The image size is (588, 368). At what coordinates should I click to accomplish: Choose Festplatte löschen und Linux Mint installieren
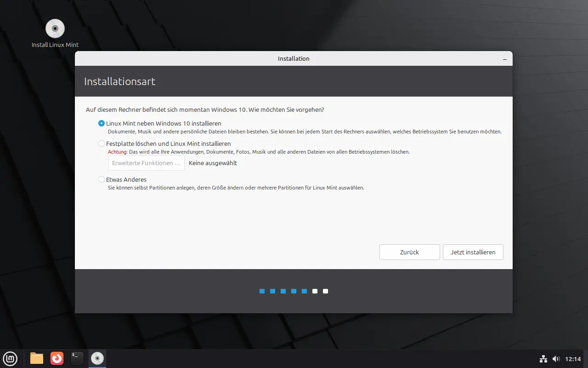point(102,144)
